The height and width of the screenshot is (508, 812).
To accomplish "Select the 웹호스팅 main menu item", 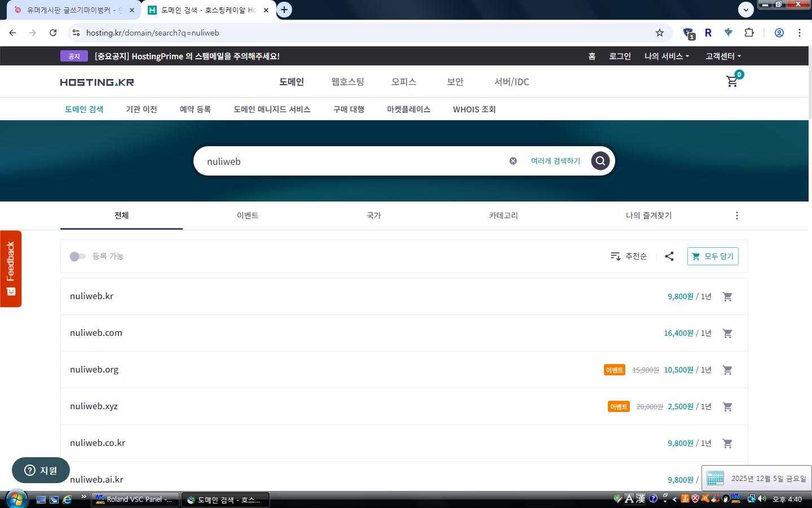I will pyautogui.click(x=347, y=82).
